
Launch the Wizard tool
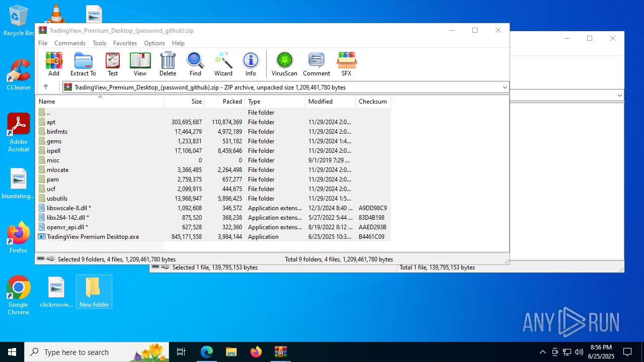coord(223,64)
